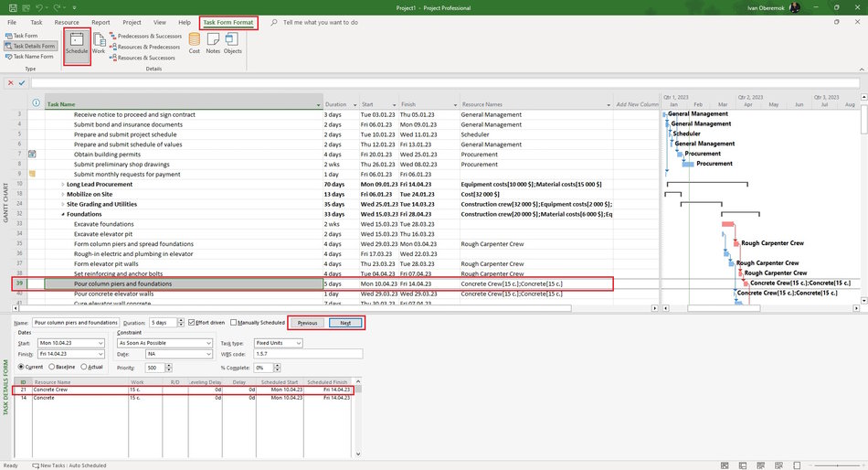The width and height of the screenshot is (868, 470).
Task: Click the Previous button
Action: [x=307, y=323]
